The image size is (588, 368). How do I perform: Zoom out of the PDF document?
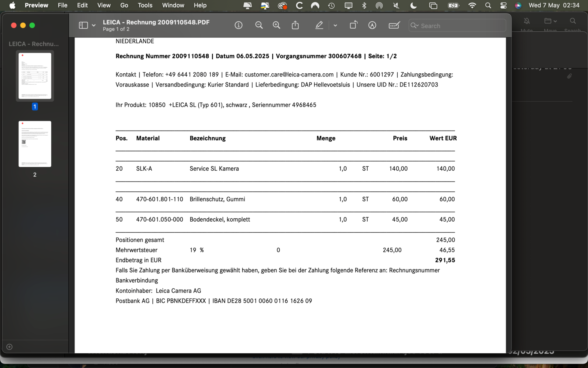[x=259, y=25]
